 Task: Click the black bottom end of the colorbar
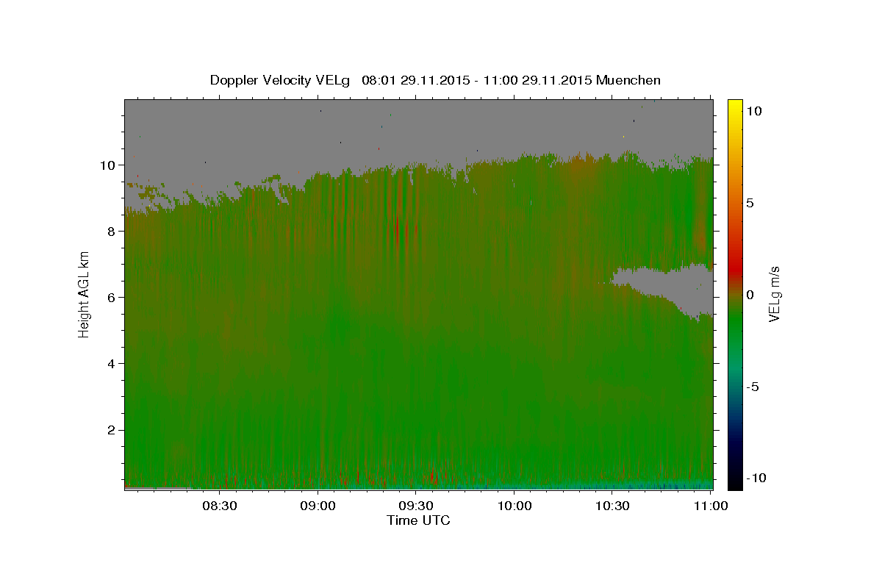point(734,484)
